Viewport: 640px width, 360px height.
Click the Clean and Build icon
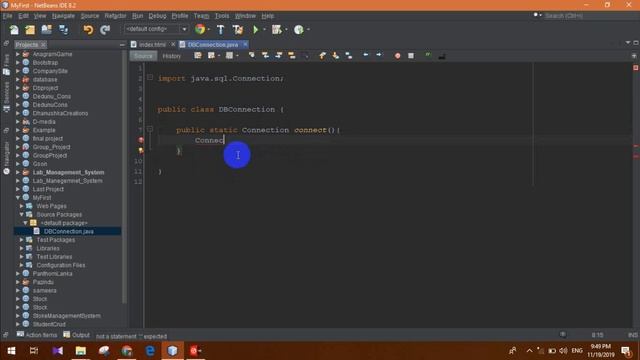(x=238, y=29)
